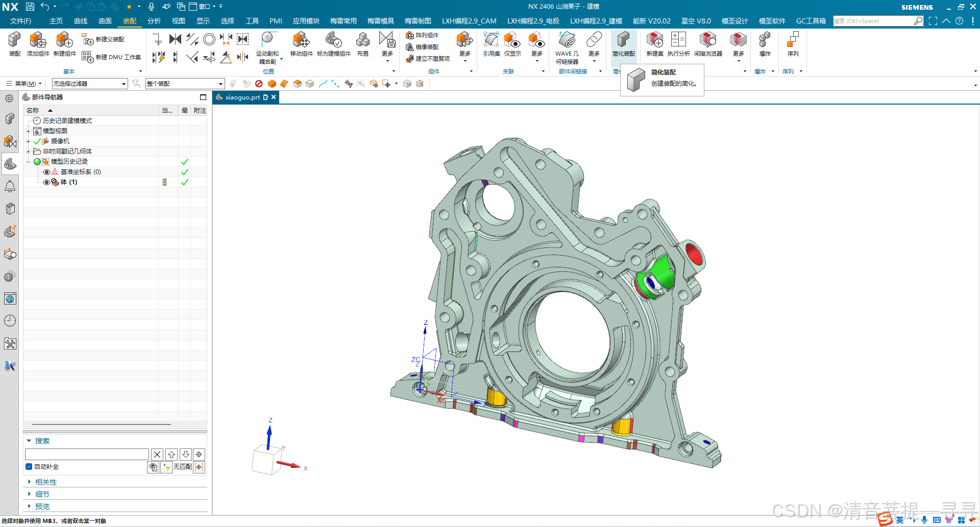
Task: Click the undo arrow in title bar
Action: [45, 7]
